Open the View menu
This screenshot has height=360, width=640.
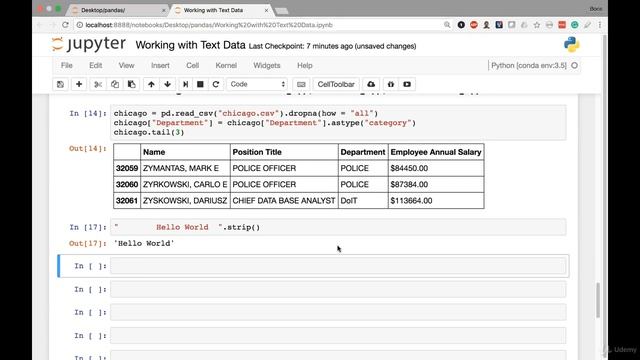coord(126,65)
